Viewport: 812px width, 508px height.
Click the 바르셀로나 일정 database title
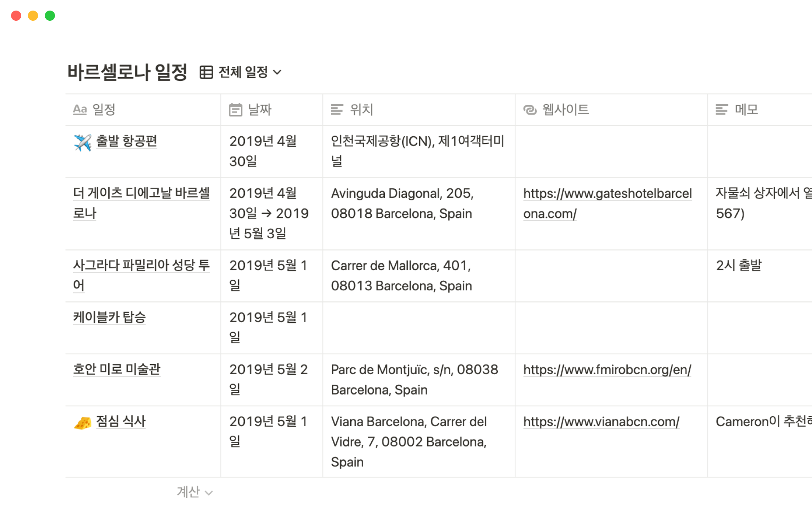pos(127,72)
